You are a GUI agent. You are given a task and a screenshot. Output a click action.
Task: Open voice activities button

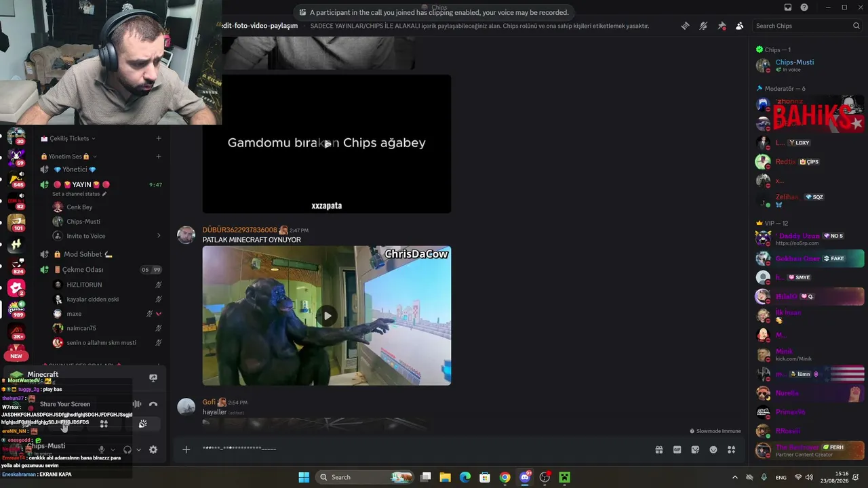pyautogui.click(x=104, y=424)
